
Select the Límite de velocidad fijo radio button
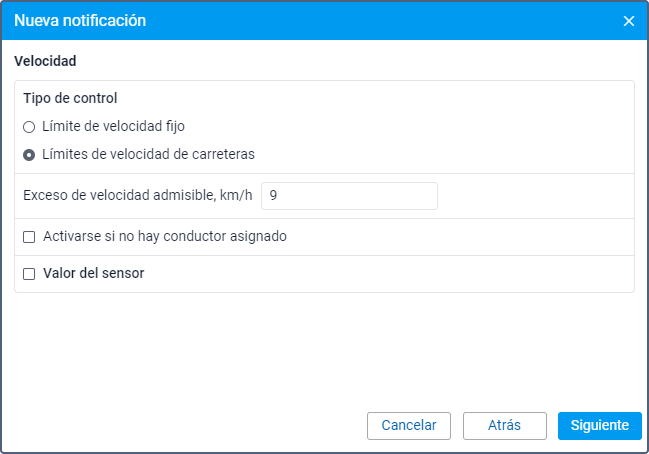pos(29,127)
